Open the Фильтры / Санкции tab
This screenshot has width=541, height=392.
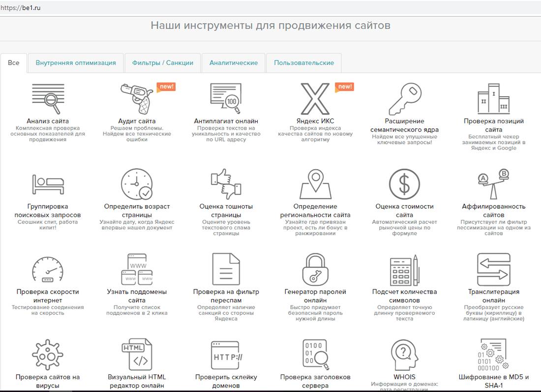pyautogui.click(x=162, y=63)
